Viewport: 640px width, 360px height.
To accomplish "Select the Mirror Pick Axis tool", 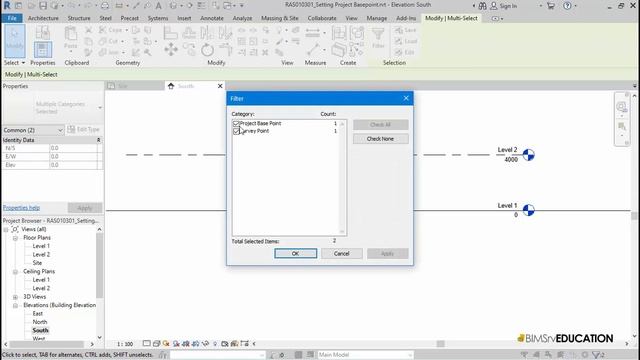I will tap(207, 33).
